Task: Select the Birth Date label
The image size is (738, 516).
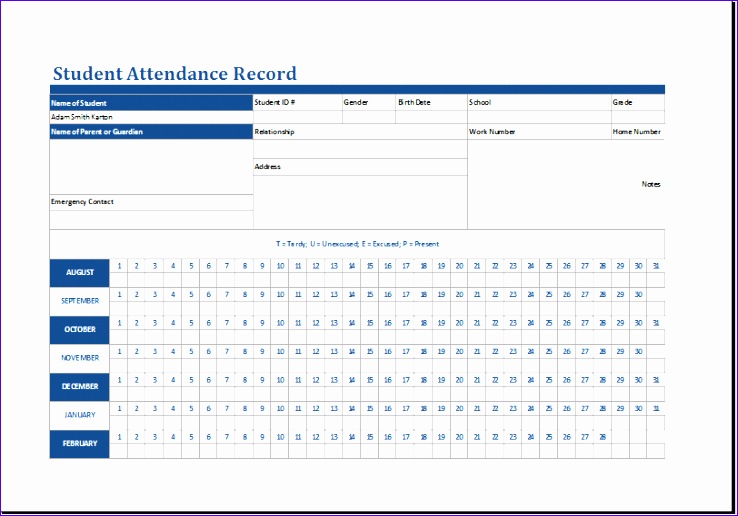Action: click(x=414, y=102)
